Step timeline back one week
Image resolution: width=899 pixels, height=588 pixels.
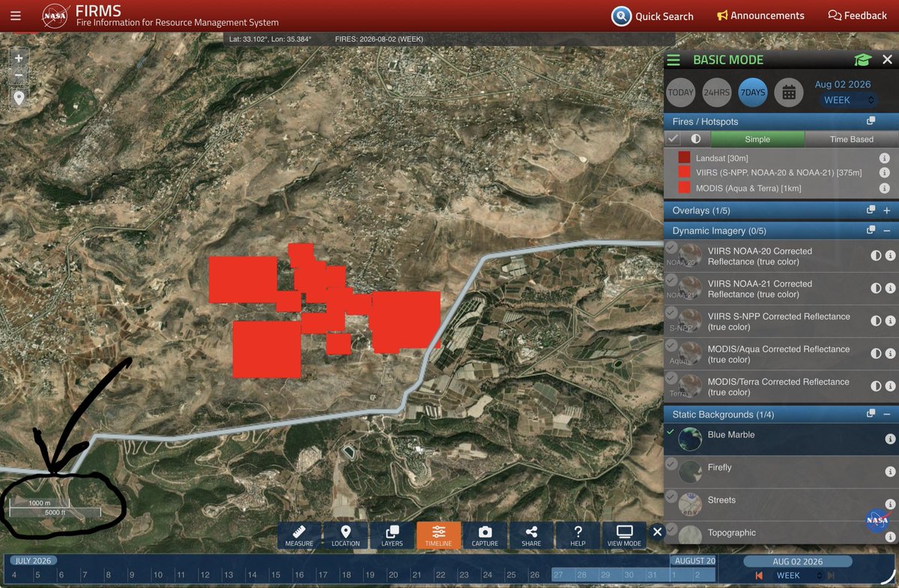(x=759, y=575)
